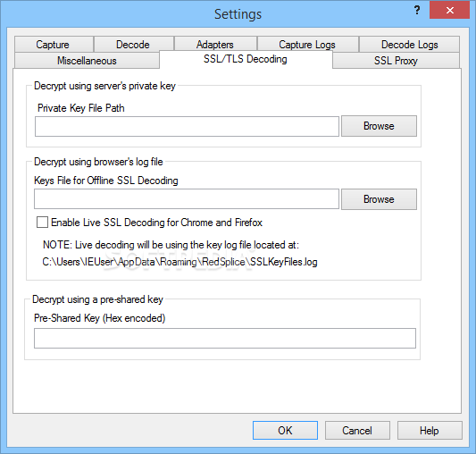This screenshot has height=454, width=476.
Task: Click the 'Private Key File Path' label
Action: click(80, 108)
